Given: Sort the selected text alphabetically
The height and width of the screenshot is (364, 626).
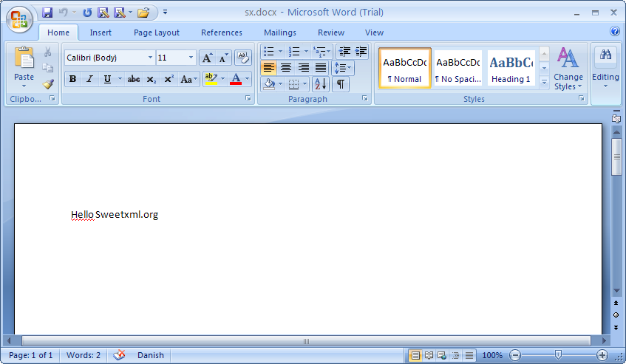Looking at the screenshot, I should 320,84.
